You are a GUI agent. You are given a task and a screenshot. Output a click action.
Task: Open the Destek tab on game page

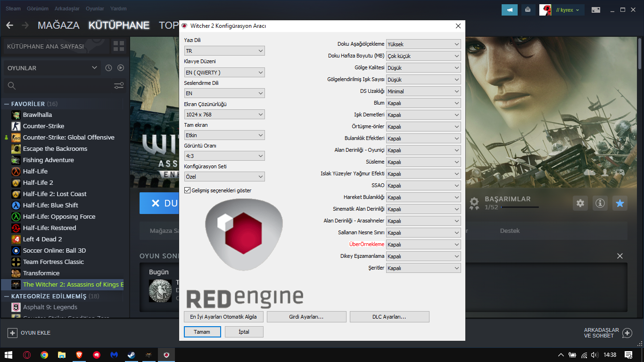pos(510,230)
